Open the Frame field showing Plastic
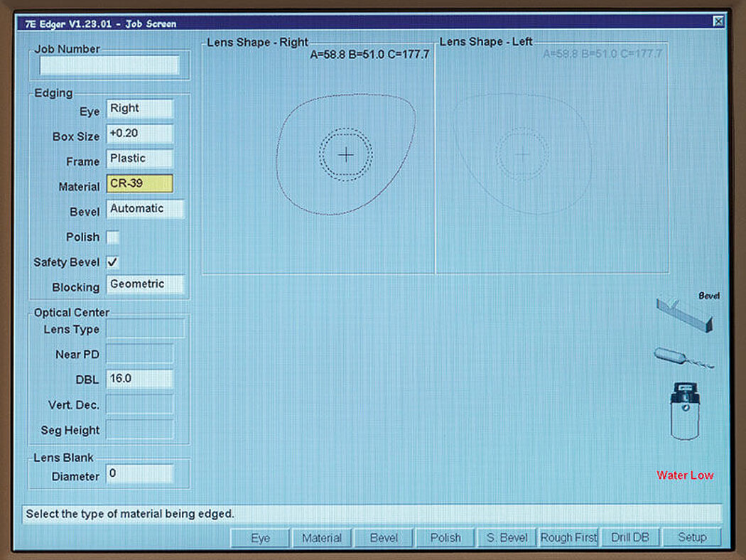Viewport: 746px width, 560px height. tap(139, 159)
